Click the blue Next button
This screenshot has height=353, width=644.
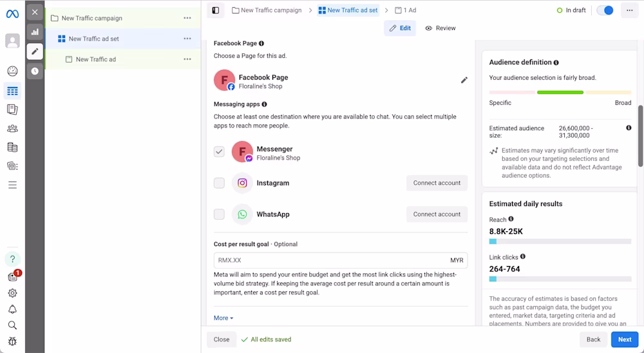coord(625,339)
